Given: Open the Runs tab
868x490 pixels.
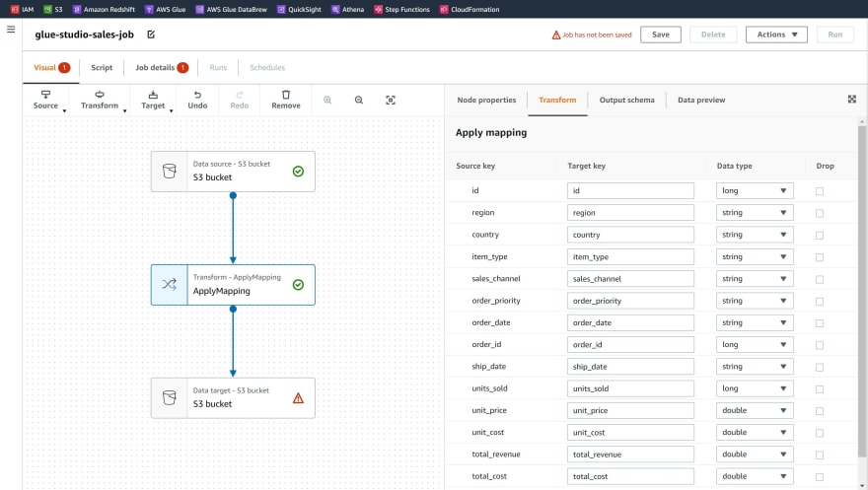Looking at the screenshot, I should pos(218,67).
